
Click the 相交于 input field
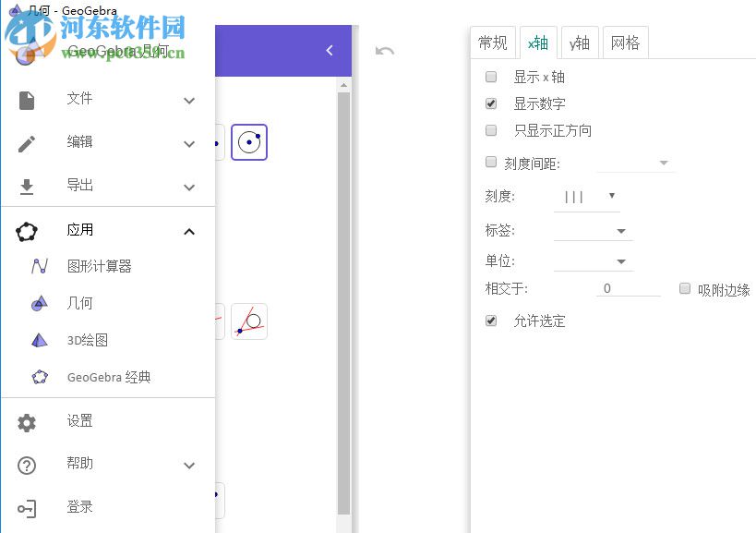click(629, 288)
